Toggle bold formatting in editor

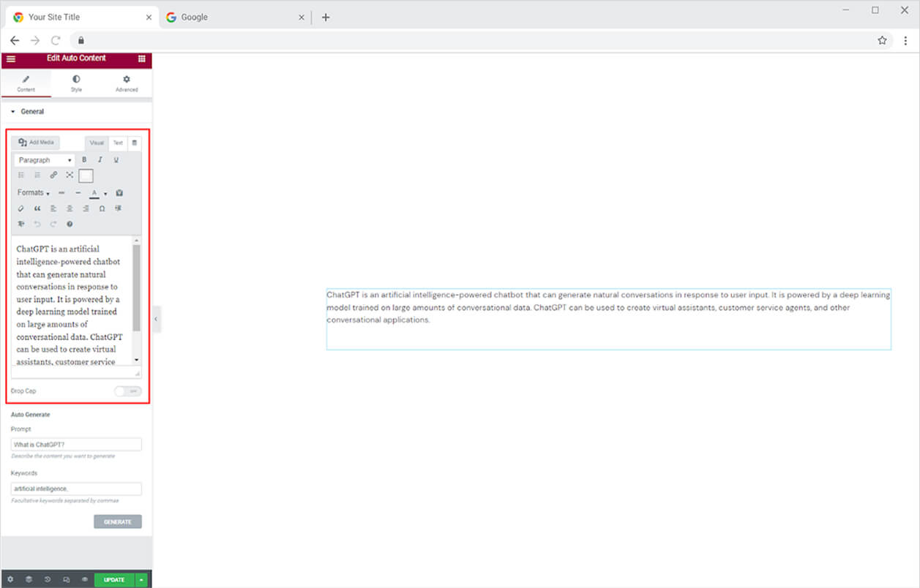click(x=84, y=159)
